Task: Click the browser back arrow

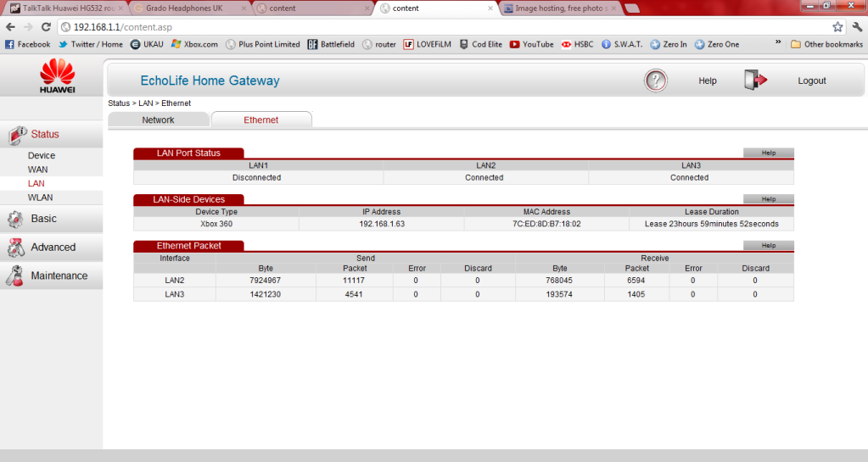Action: pos(10,27)
